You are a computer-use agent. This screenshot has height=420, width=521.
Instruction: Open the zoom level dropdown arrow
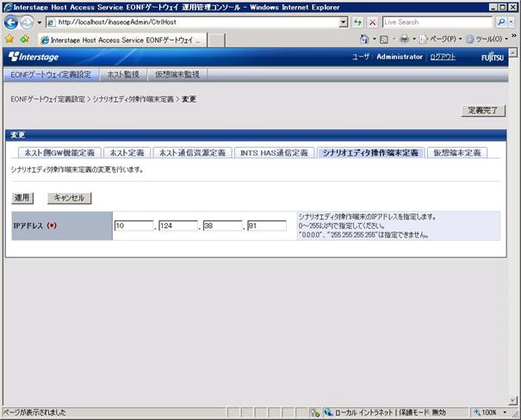click(505, 412)
